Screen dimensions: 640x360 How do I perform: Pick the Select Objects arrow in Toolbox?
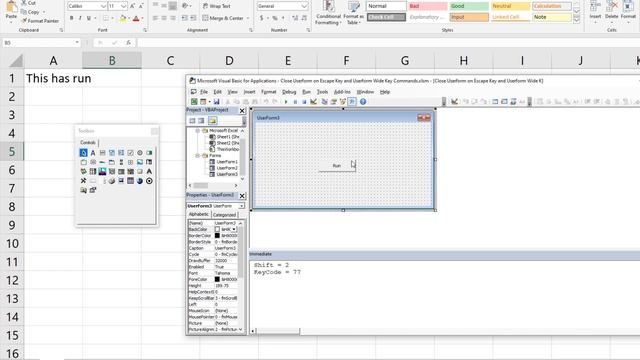[x=83, y=153]
